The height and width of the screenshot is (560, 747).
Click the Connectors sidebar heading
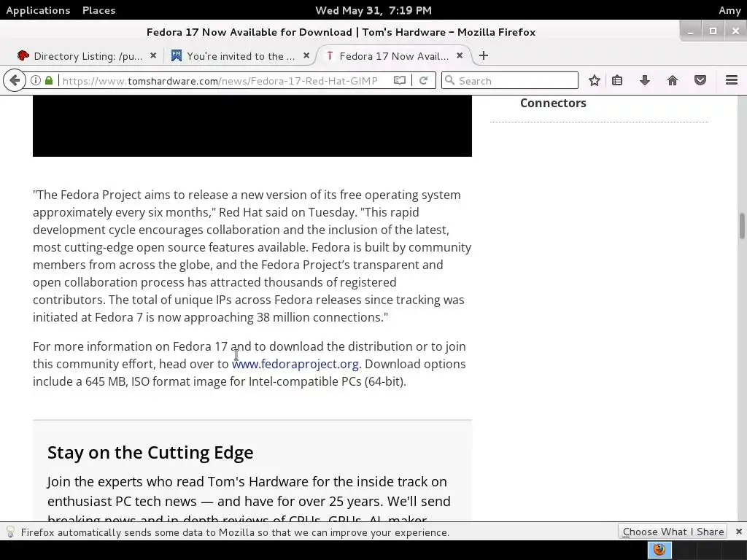pos(553,103)
